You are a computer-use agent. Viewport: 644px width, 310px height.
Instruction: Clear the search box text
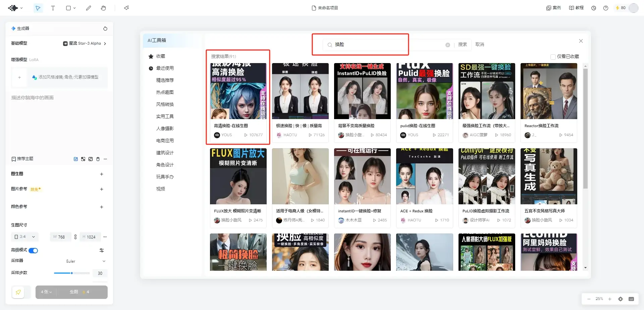click(447, 45)
